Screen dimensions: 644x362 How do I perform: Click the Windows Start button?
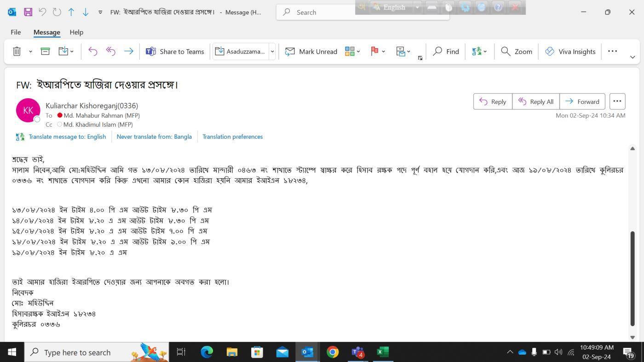pyautogui.click(x=12, y=352)
